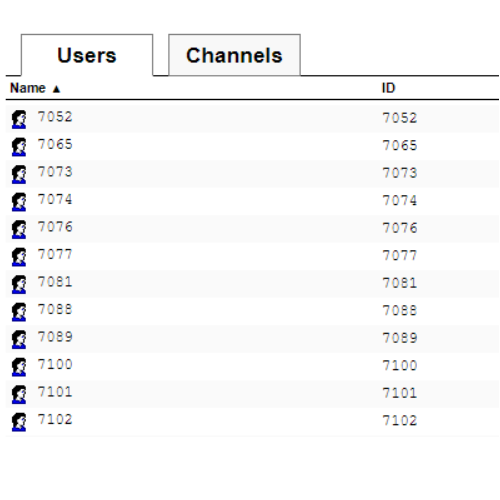
Task: Click ID cell 7065
Action: [x=400, y=146]
